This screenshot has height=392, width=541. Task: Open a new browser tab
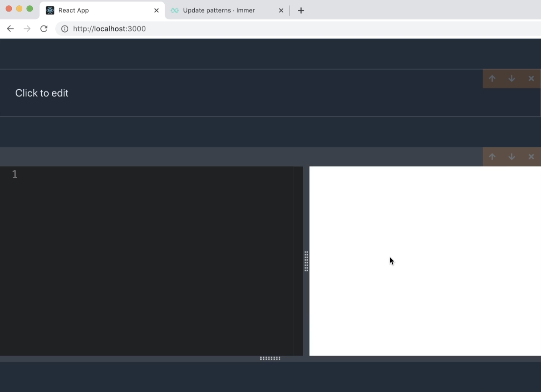[301, 10]
